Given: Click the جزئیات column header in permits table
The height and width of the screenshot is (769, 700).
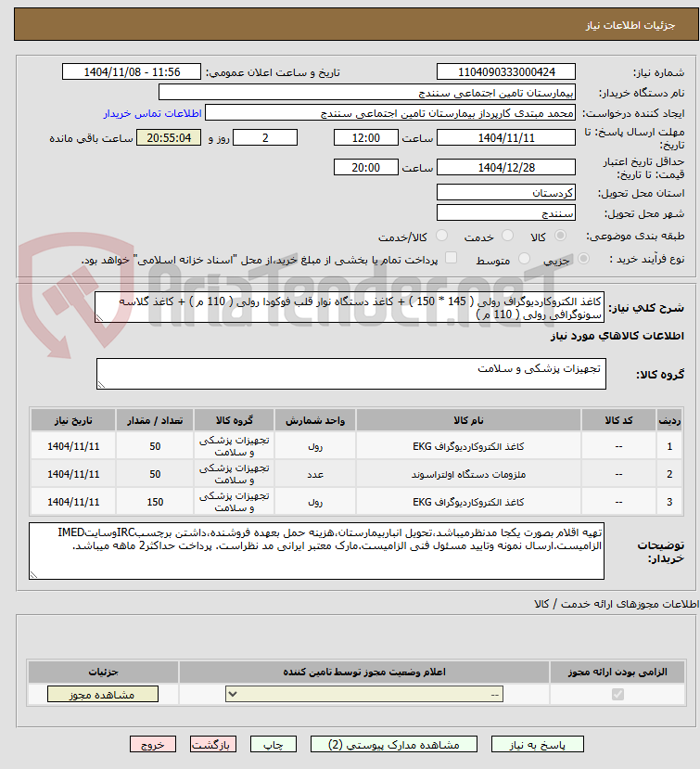Looking at the screenshot, I should pyautogui.click(x=103, y=672).
